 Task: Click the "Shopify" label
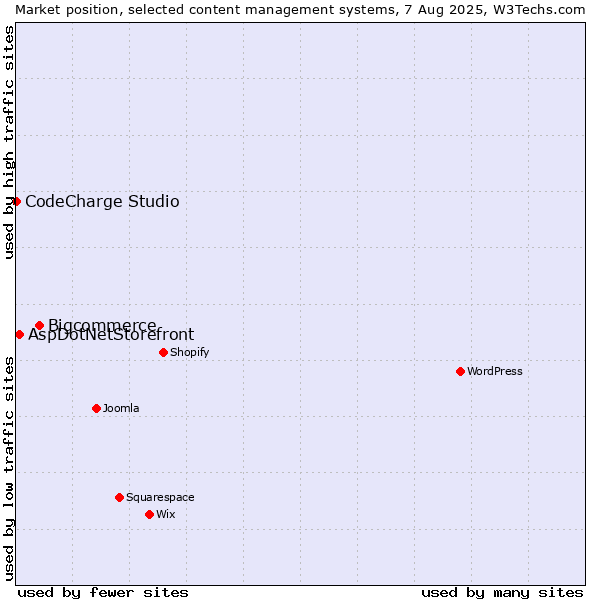tap(189, 352)
